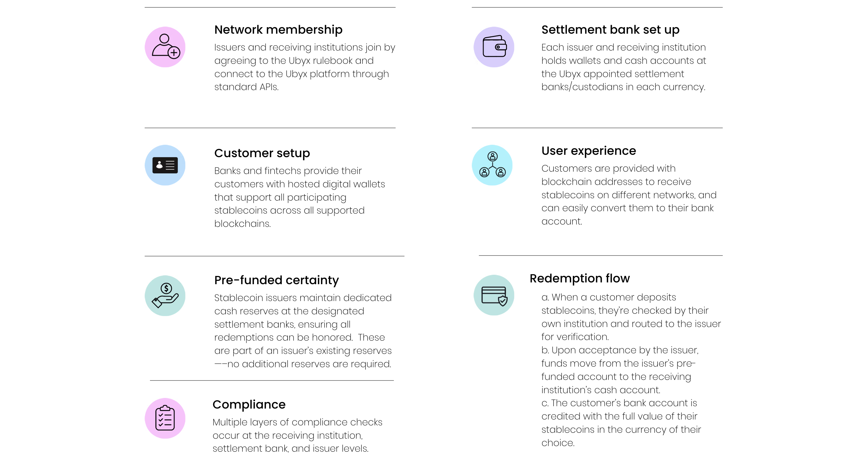868x470 pixels.
Task: Click the Settlement bank wallet icon
Action: coord(494,47)
